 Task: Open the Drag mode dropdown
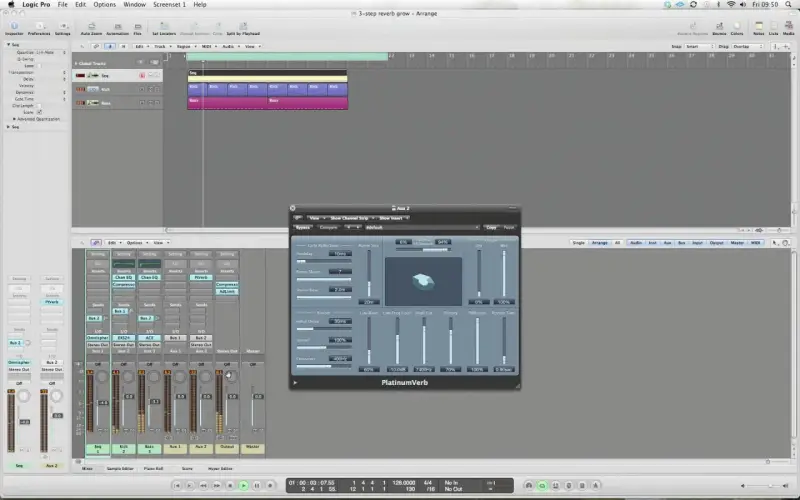748,46
